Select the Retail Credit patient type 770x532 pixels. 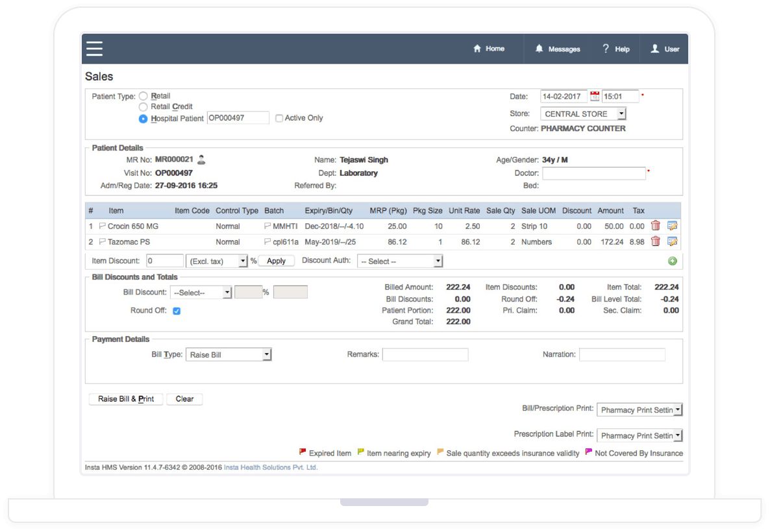pyautogui.click(x=143, y=107)
